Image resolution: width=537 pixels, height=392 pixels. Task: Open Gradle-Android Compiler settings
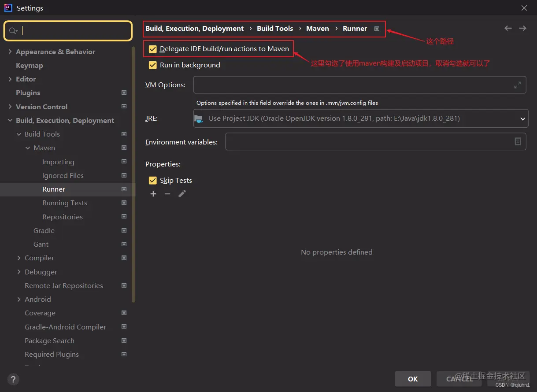(65, 327)
